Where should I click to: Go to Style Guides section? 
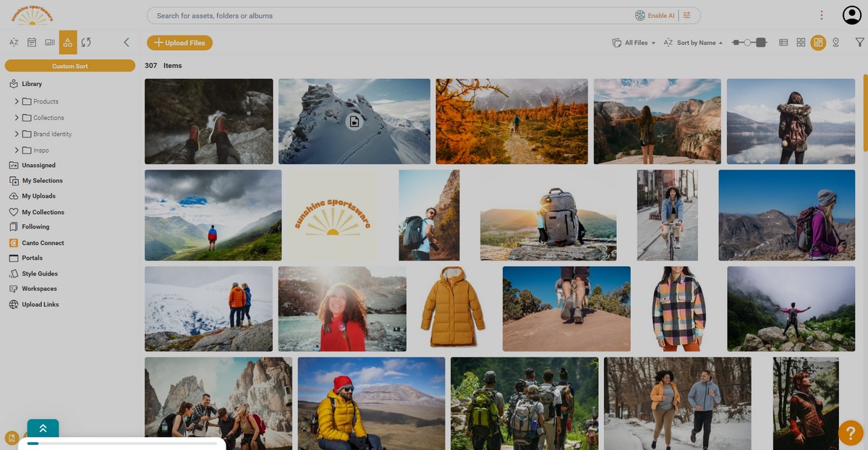click(x=39, y=273)
